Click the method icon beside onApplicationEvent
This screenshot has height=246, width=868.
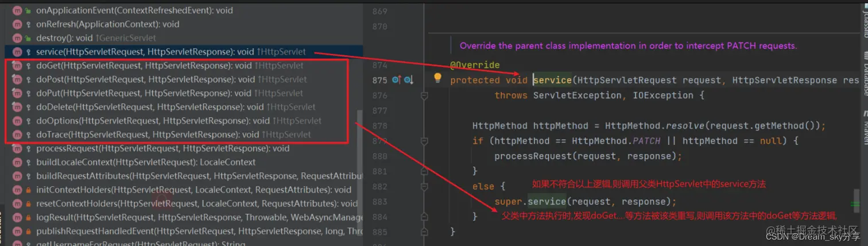(x=17, y=10)
